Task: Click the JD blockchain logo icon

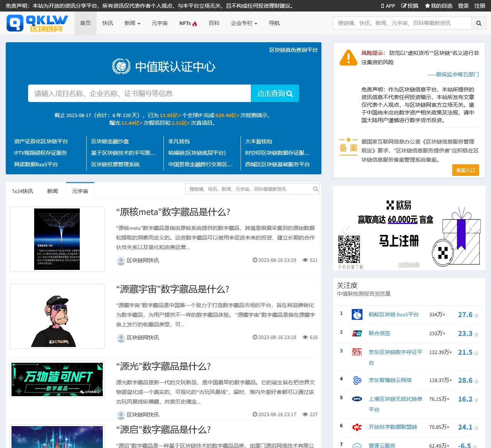Action: [357, 352]
